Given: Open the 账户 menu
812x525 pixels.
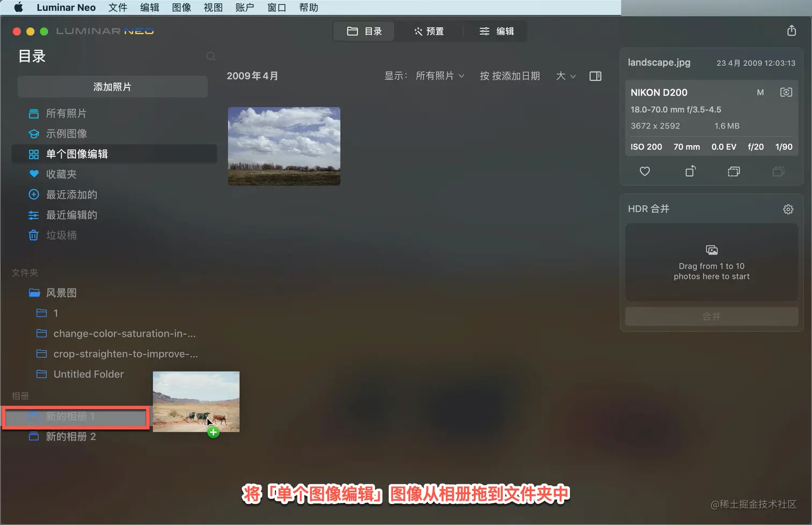Looking at the screenshot, I should point(245,8).
